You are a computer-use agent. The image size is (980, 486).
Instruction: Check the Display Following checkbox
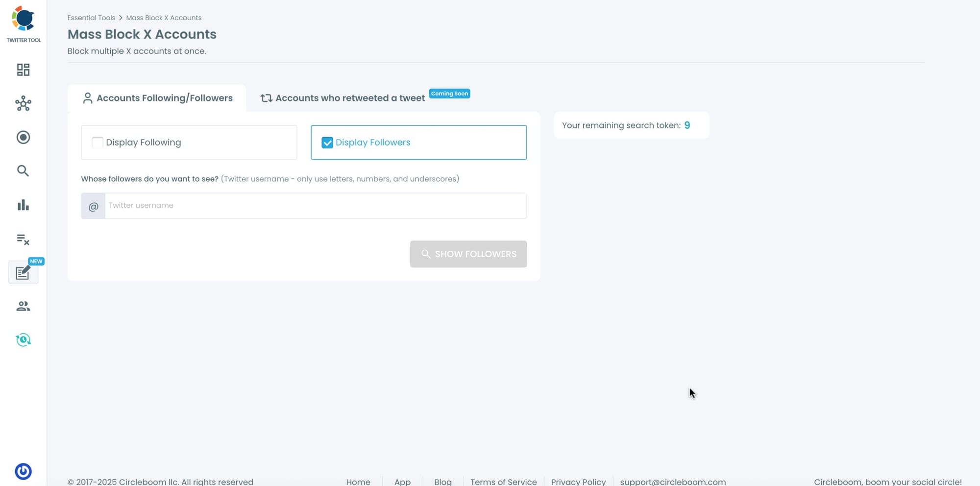click(98, 143)
